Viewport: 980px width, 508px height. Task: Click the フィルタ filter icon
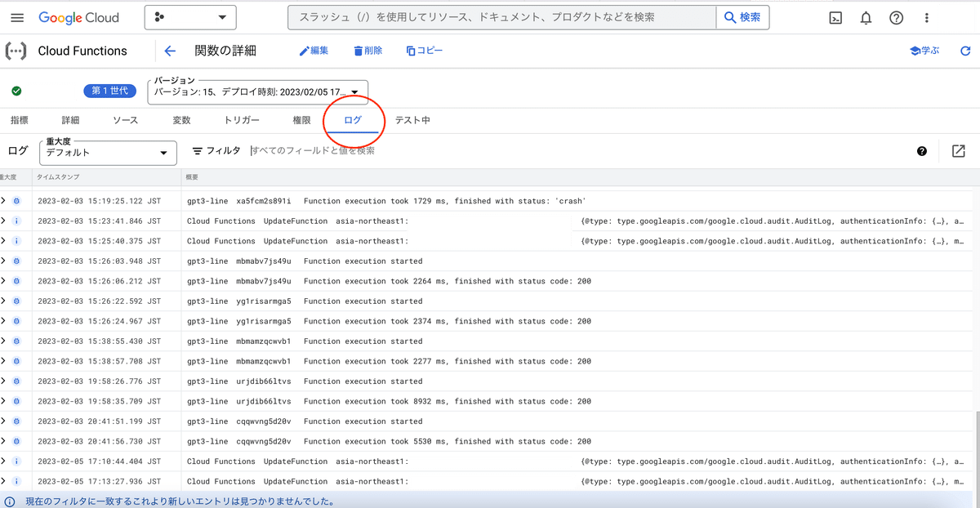pyautogui.click(x=198, y=151)
